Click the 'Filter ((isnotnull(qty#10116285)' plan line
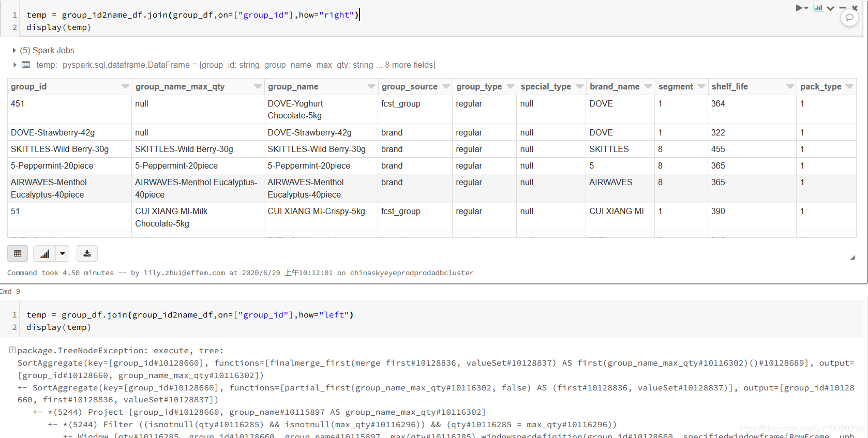The width and height of the screenshot is (868, 438). click(332, 425)
